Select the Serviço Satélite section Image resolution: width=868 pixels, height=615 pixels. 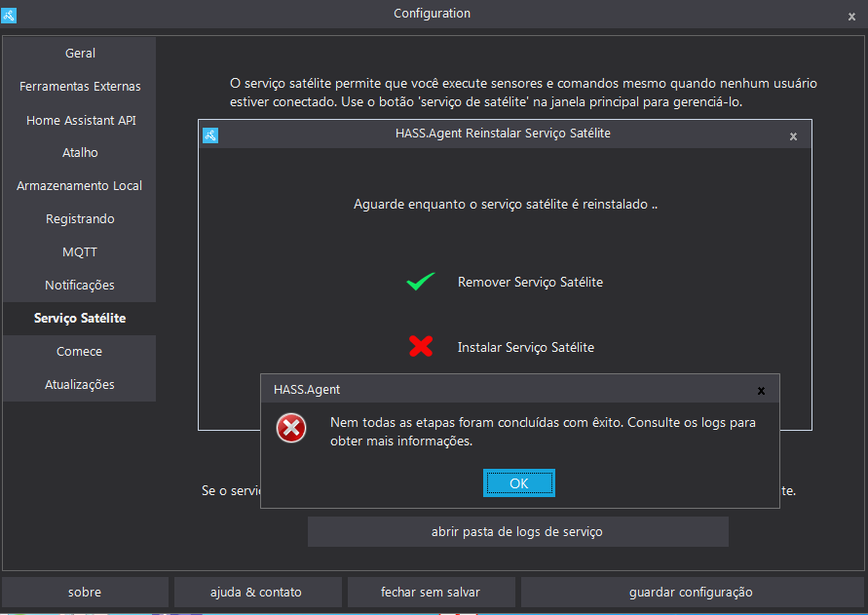tap(79, 318)
